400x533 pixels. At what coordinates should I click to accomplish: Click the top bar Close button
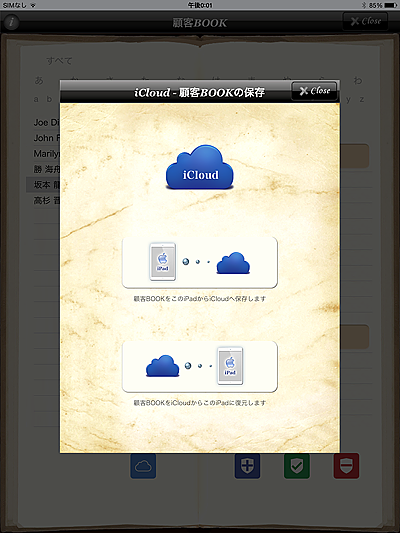tap(365, 21)
